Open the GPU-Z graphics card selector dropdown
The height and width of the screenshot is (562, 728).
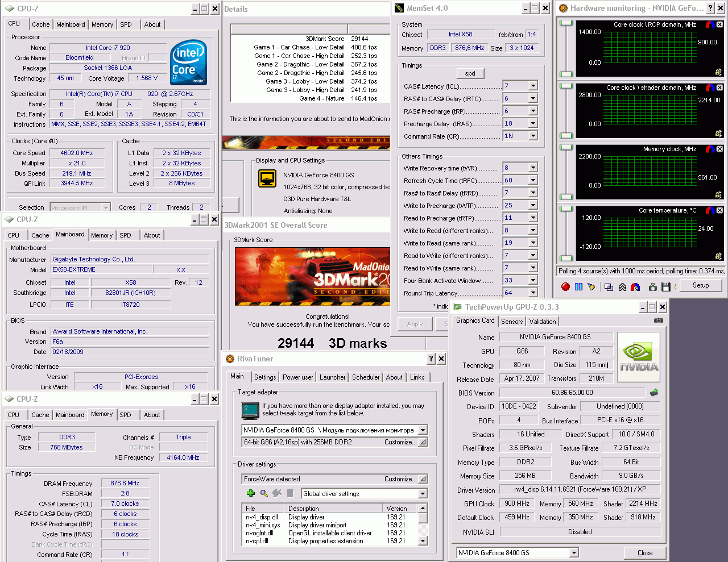(574, 553)
